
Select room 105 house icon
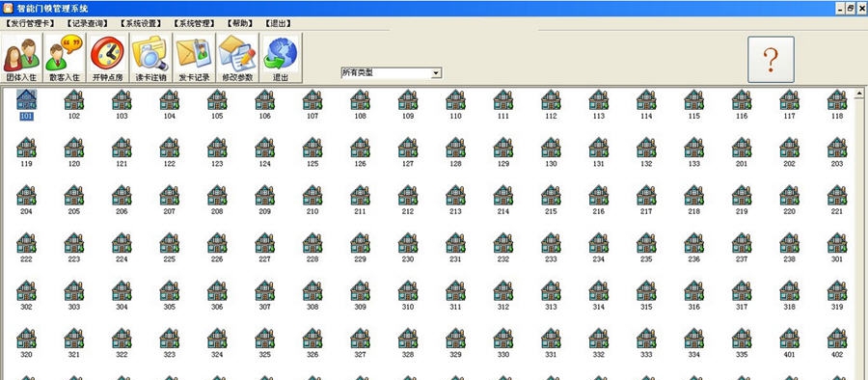click(217, 99)
